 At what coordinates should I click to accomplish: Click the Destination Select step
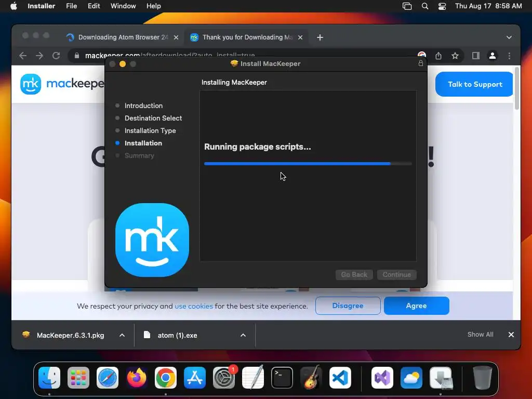click(153, 118)
